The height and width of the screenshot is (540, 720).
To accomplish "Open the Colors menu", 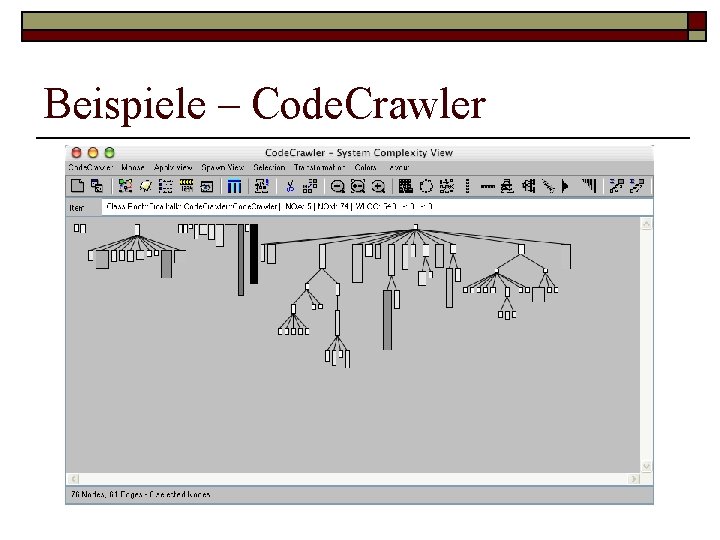I will (x=366, y=167).
